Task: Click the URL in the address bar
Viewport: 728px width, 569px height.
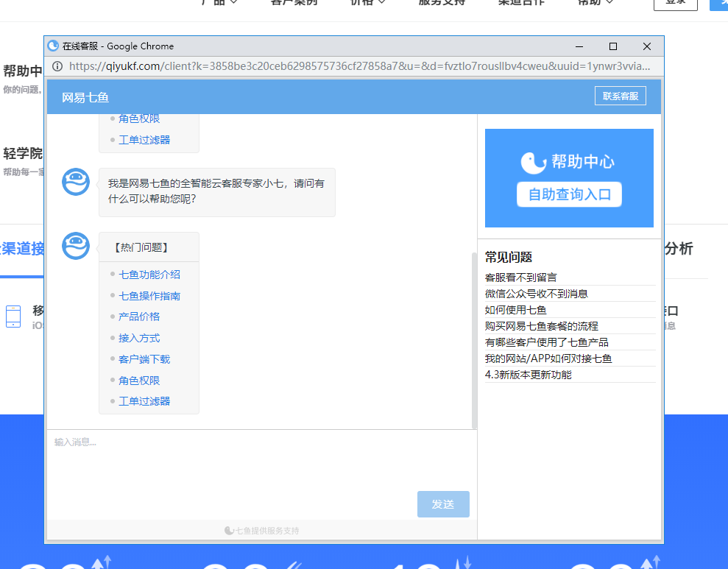Action: click(x=359, y=66)
